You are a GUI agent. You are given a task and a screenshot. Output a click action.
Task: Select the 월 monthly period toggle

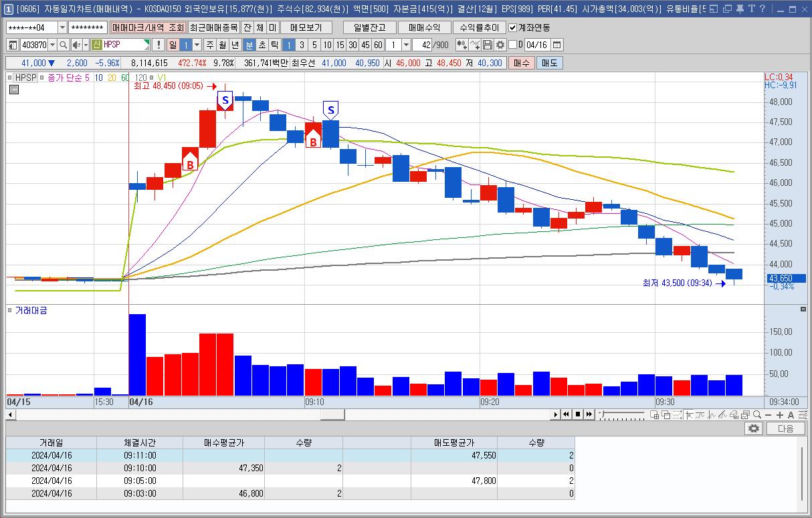click(x=222, y=45)
